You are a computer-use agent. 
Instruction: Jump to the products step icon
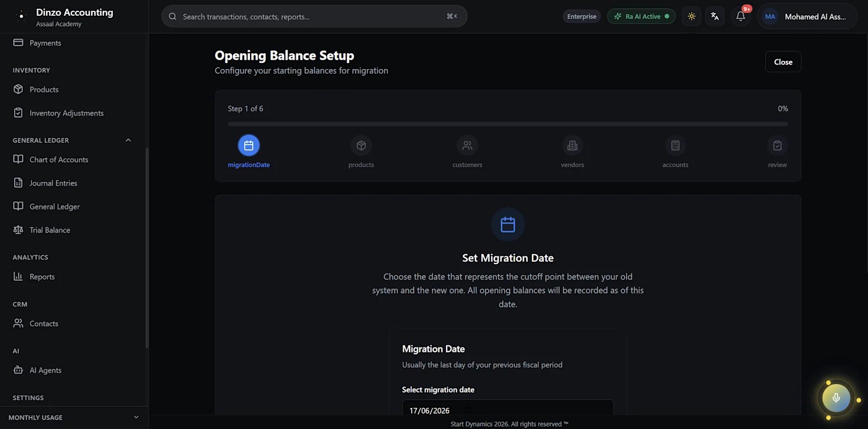tap(361, 146)
